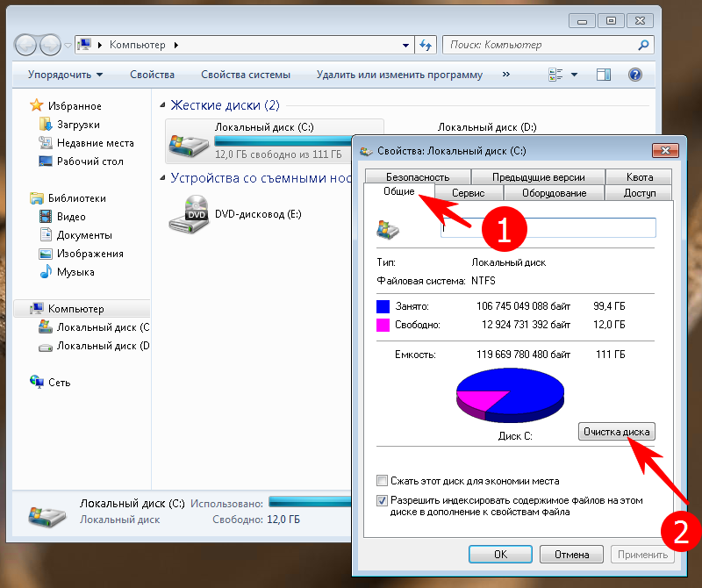Click the Сеть network icon
Screen dimensions: 702x588
pos(36,382)
